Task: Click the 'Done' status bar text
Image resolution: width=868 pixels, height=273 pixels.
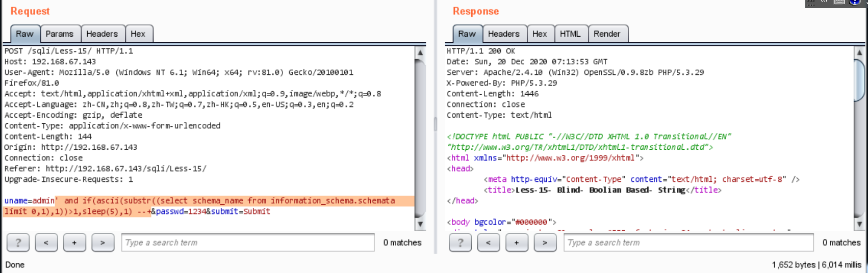Action: coord(15,265)
